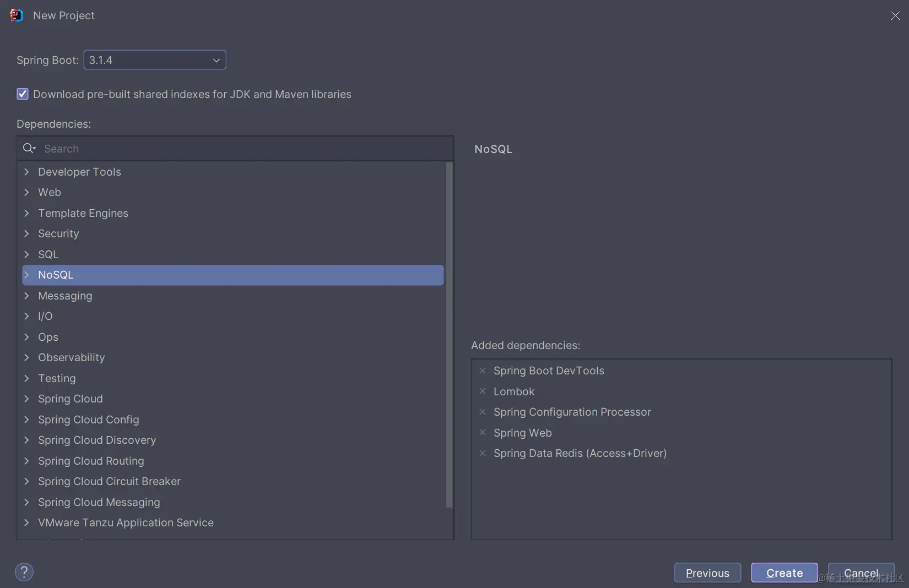Image resolution: width=909 pixels, height=588 pixels.
Task: Select the Spring Cloud Discovery row
Action: click(x=233, y=440)
